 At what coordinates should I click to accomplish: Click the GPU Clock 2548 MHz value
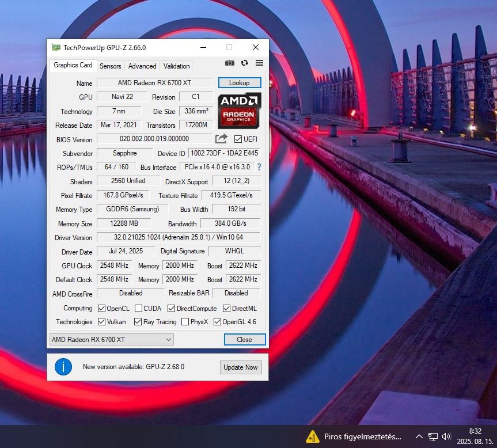114,265
